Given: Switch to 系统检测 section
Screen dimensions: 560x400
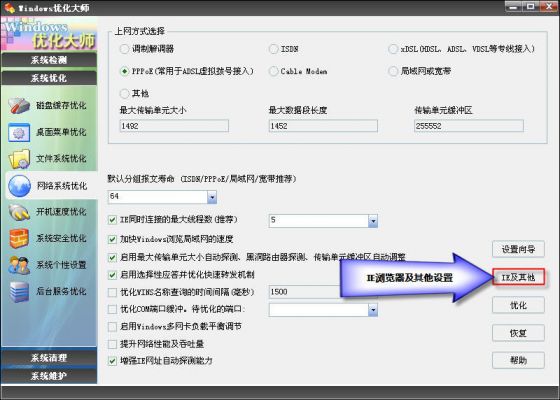Looking at the screenshot, I should pos(49,60).
